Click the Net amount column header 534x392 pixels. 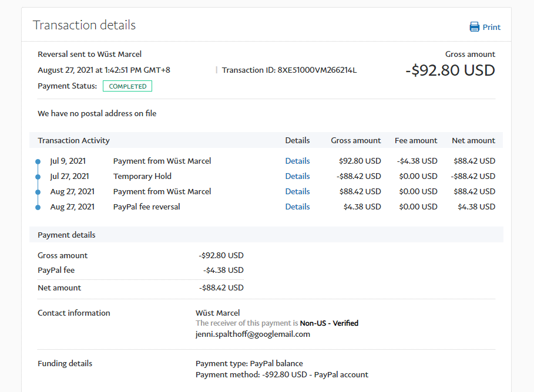pos(473,140)
